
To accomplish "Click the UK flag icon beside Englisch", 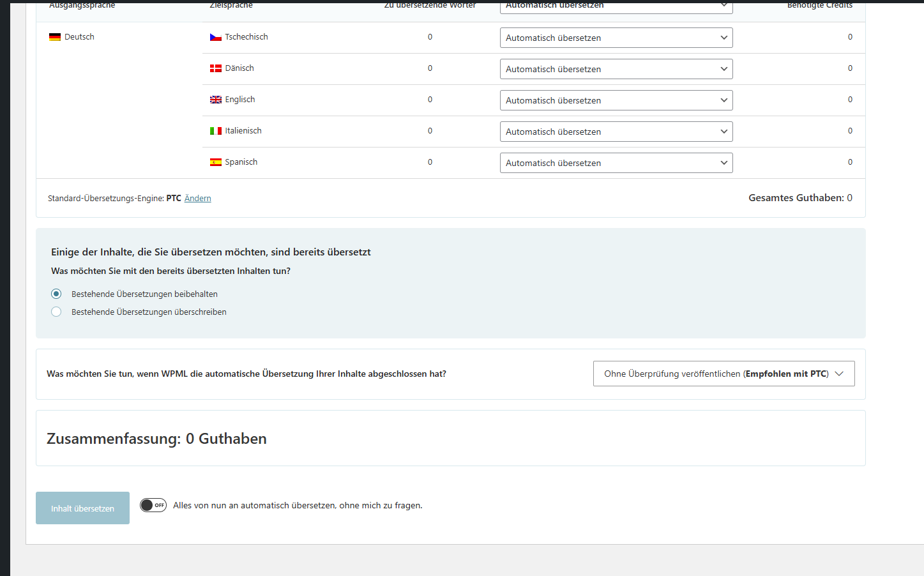I will click(216, 100).
